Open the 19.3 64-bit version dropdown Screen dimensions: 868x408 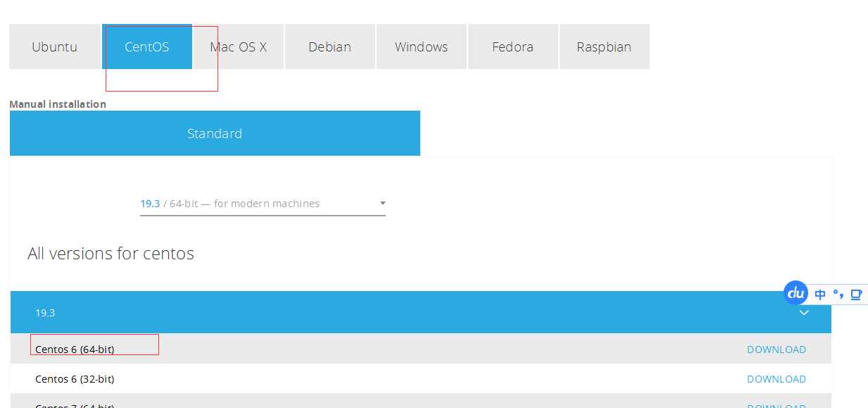coord(263,204)
